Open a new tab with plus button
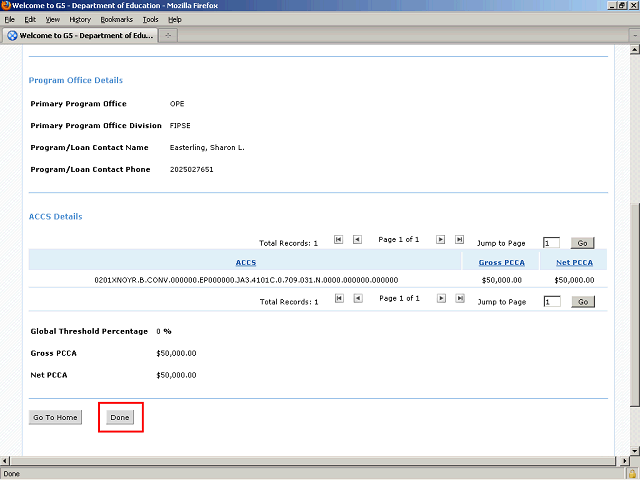Screen dimensions: 640x480 tap(168, 36)
